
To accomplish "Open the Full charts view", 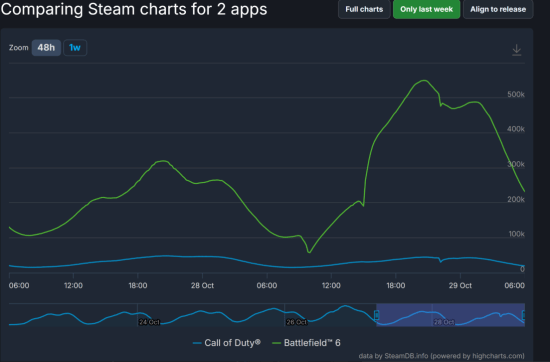I will tap(364, 9).
